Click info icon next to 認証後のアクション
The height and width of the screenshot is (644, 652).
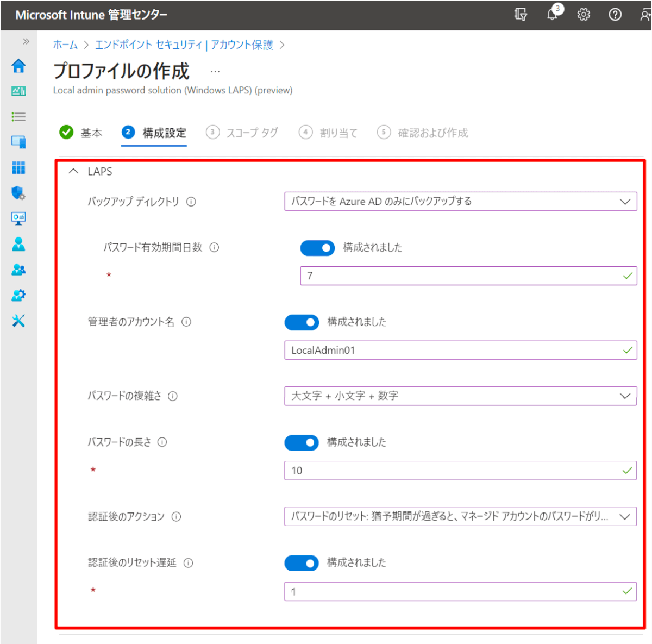click(176, 517)
